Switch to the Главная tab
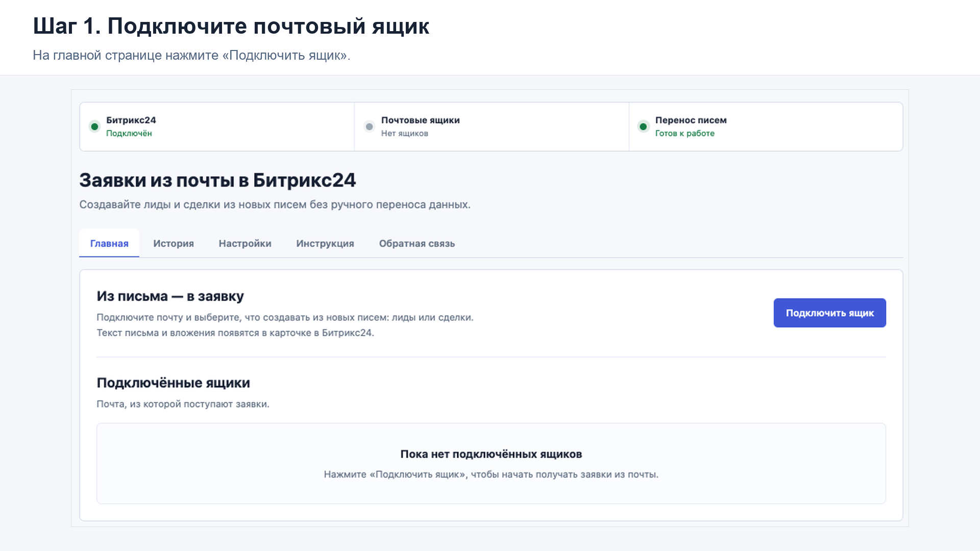 (109, 243)
